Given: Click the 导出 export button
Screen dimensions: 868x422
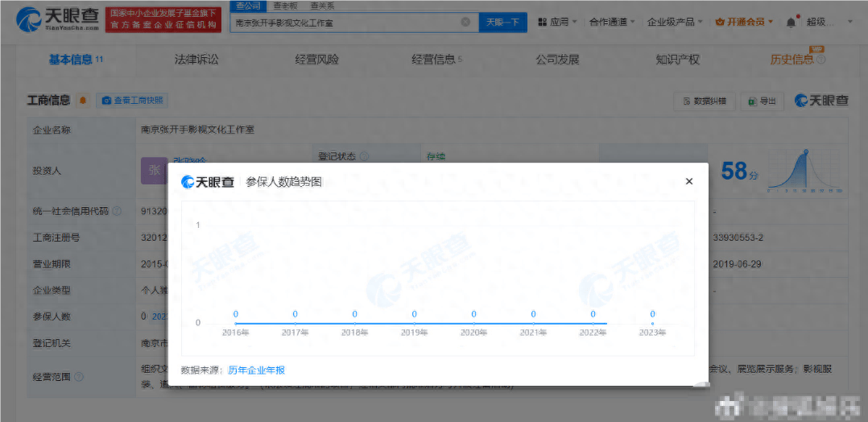Looking at the screenshot, I should (x=763, y=101).
